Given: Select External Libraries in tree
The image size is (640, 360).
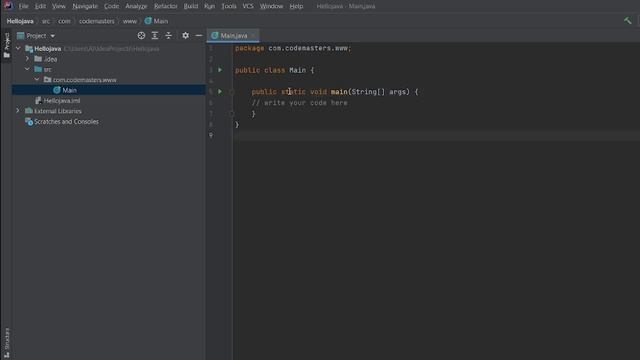Looking at the screenshot, I should pos(58,111).
